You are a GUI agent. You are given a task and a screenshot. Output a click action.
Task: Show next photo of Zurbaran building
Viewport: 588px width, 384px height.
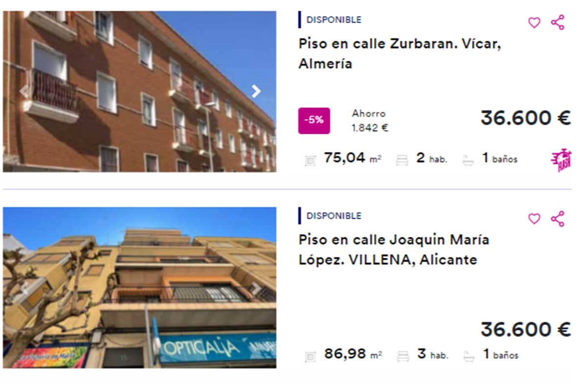click(x=256, y=91)
